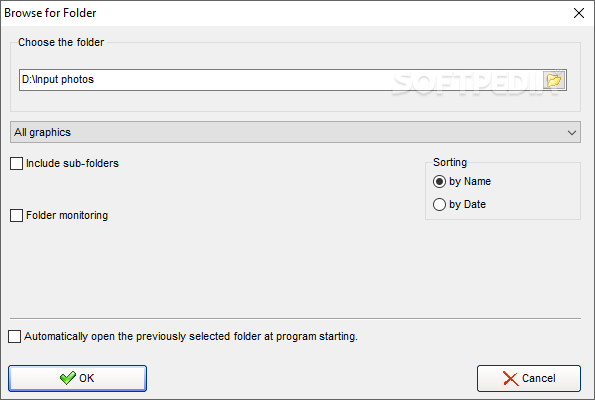Click the Sorting group box label
This screenshot has width=595, height=400.
[450, 162]
